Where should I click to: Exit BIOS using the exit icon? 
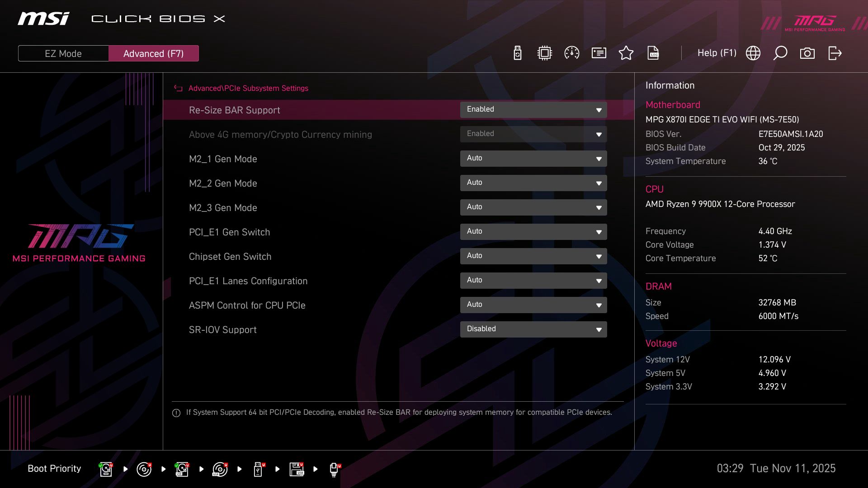tap(834, 53)
